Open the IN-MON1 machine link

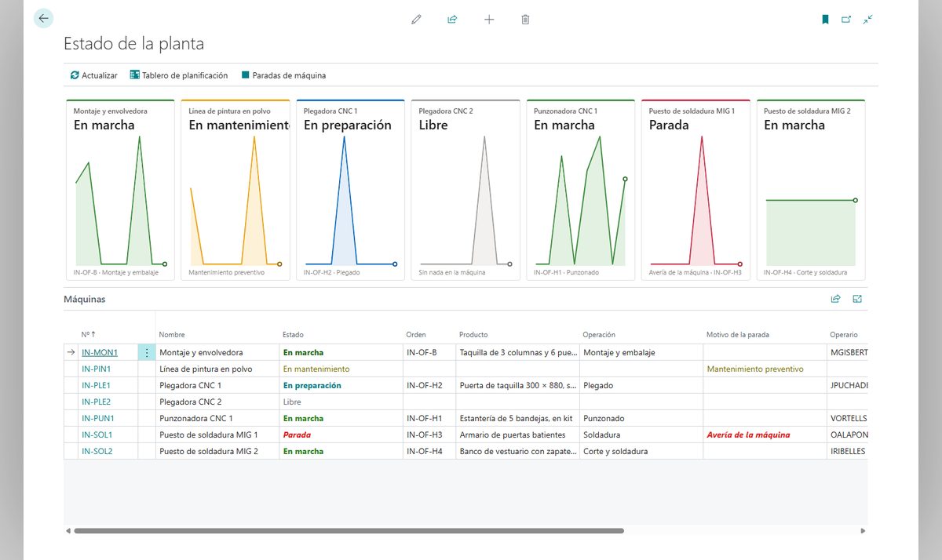(x=100, y=353)
